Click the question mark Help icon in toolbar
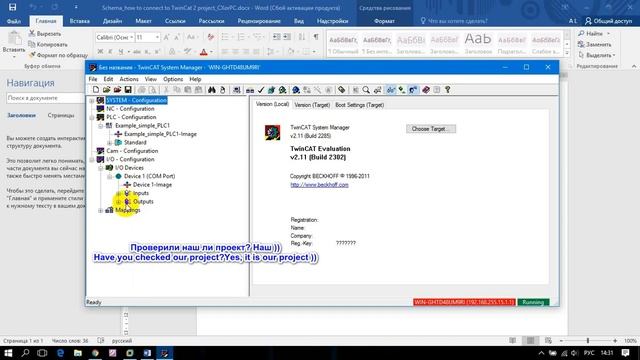Viewport: 640px width, 360px height. (x=448, y=90)
